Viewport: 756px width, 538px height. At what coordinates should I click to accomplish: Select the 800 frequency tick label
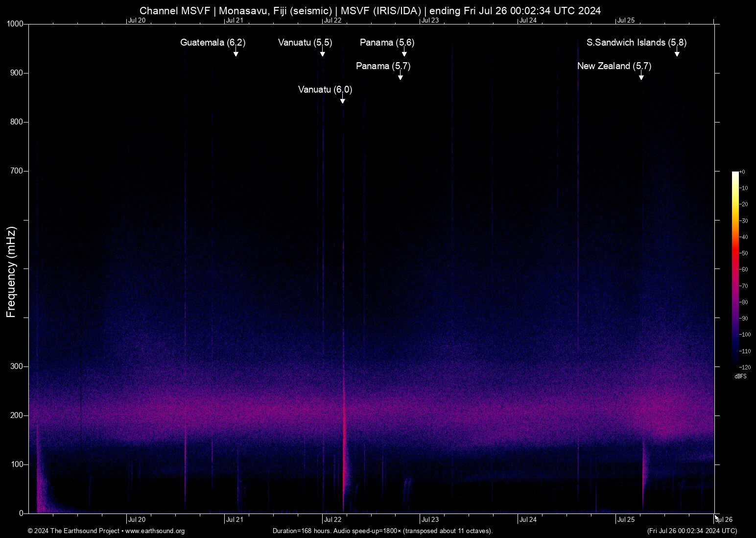(17, 122)
